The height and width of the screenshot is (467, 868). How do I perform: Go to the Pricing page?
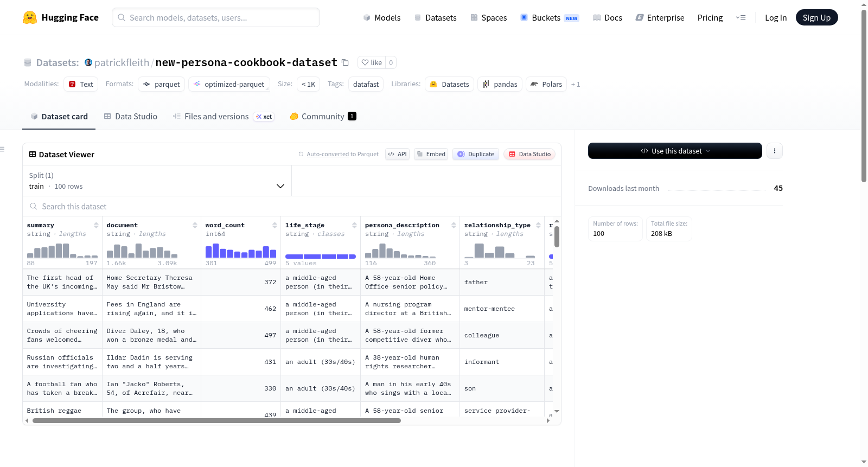pos(710,17)
